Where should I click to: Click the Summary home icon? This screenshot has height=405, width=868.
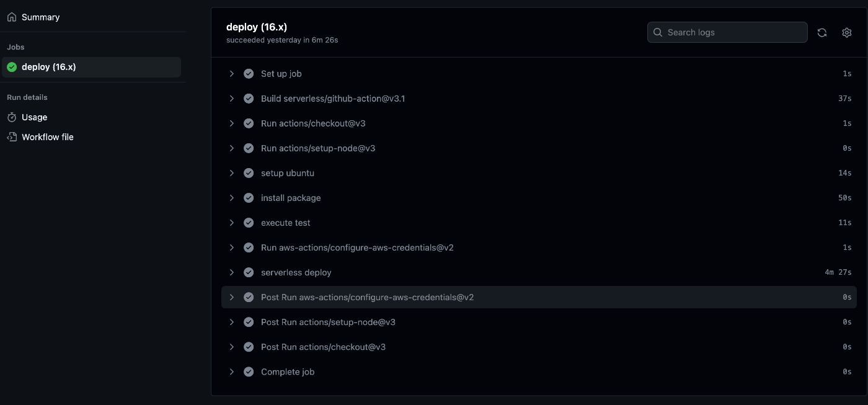click(x=12, y=17)
